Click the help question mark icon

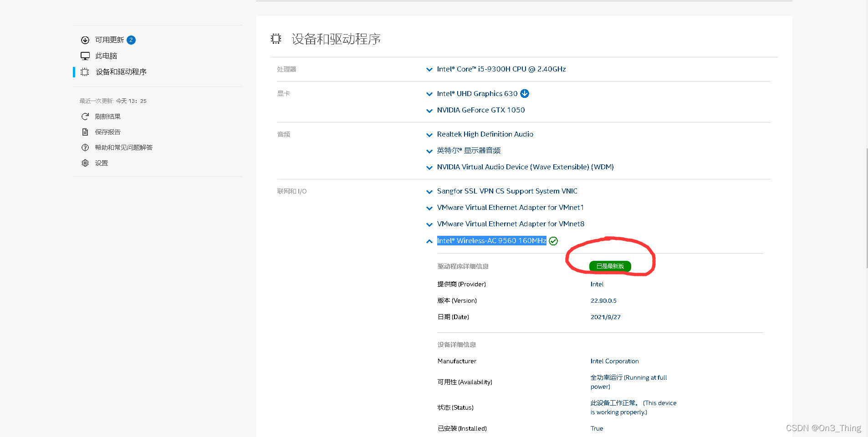(85, 147)
